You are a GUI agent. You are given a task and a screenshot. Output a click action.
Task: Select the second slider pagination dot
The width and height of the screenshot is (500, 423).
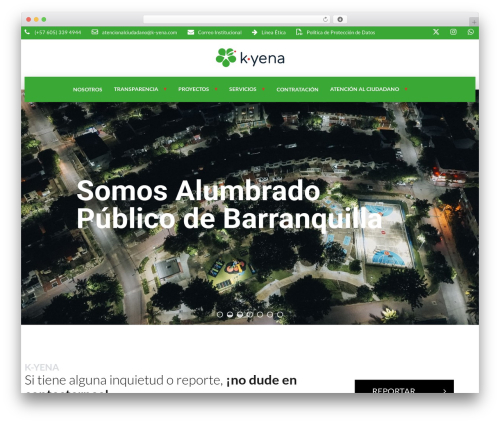coord(230,314)
